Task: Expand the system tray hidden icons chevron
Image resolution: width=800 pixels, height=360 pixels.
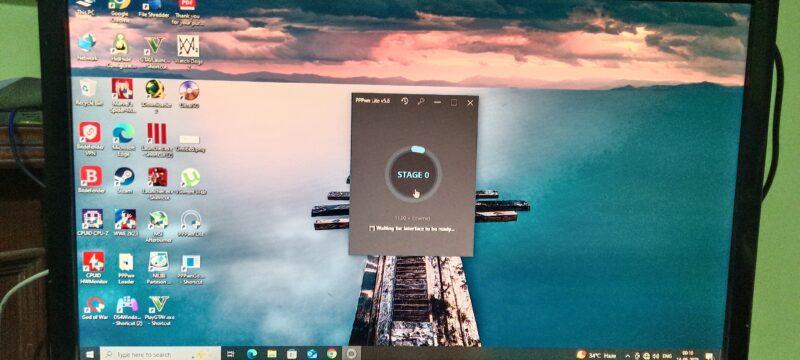Action: pos(628,355)
